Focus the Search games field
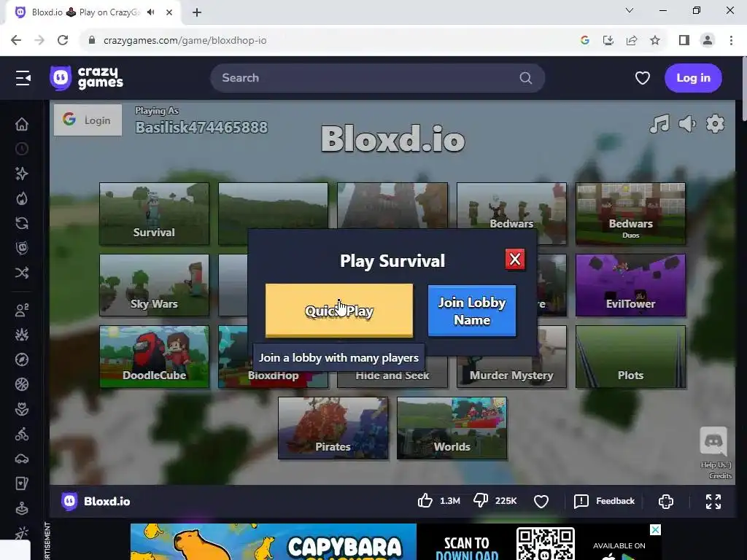Viewport: 747px width, 560px height. tap(377, 78)
